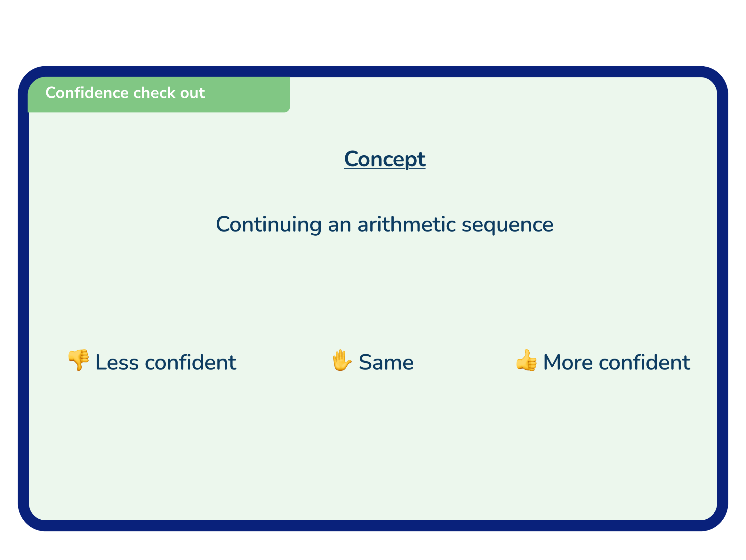Click the raised hand emoji icon

(341, 360)
